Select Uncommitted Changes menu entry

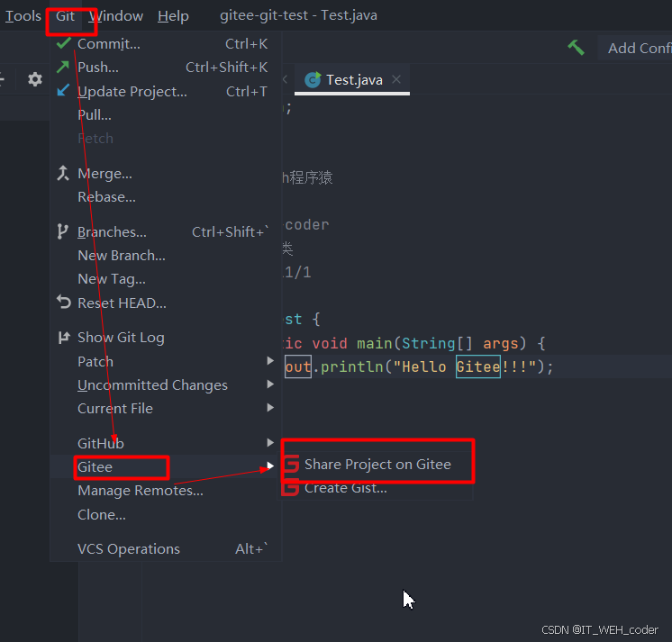point(166,385)
